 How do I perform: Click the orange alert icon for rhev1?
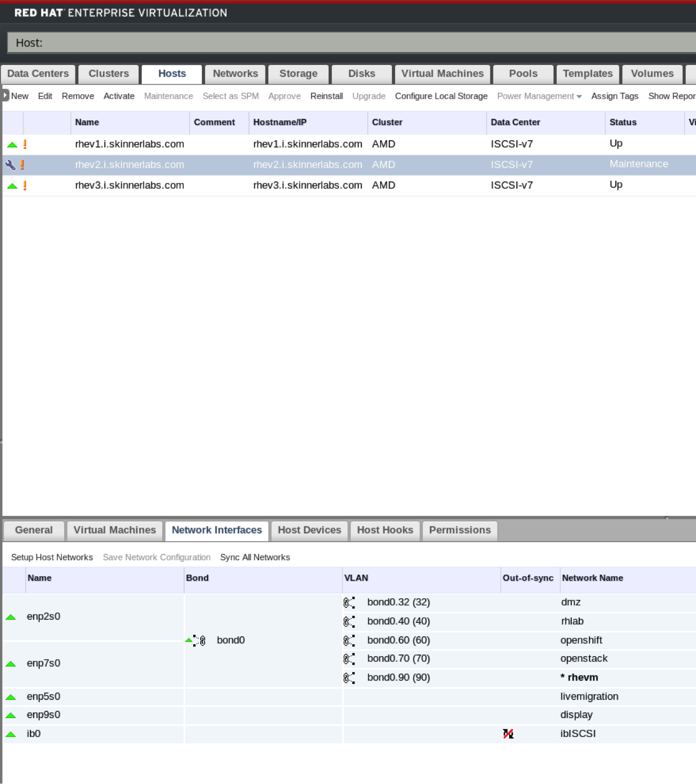[x=25, y=144]
